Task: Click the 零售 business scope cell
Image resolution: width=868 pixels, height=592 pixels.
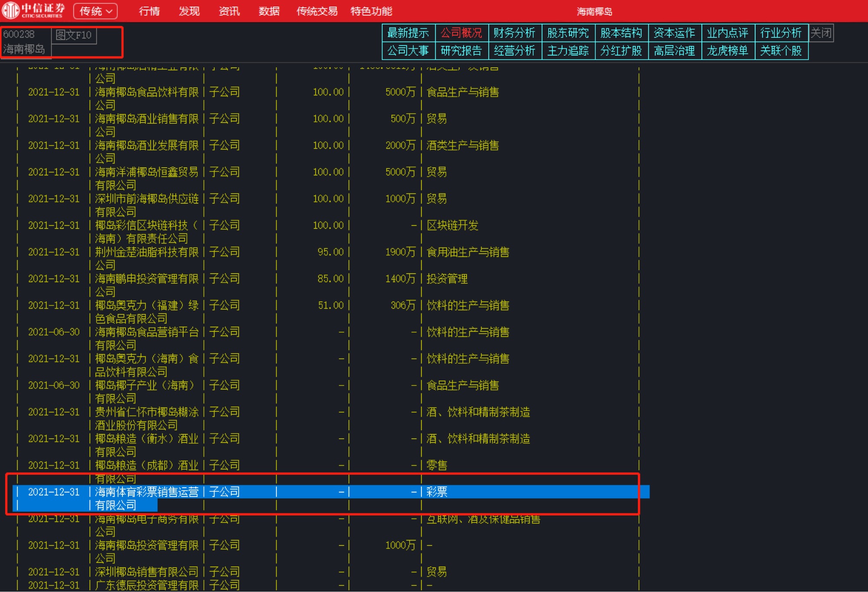Action: (x=437, y=465)
